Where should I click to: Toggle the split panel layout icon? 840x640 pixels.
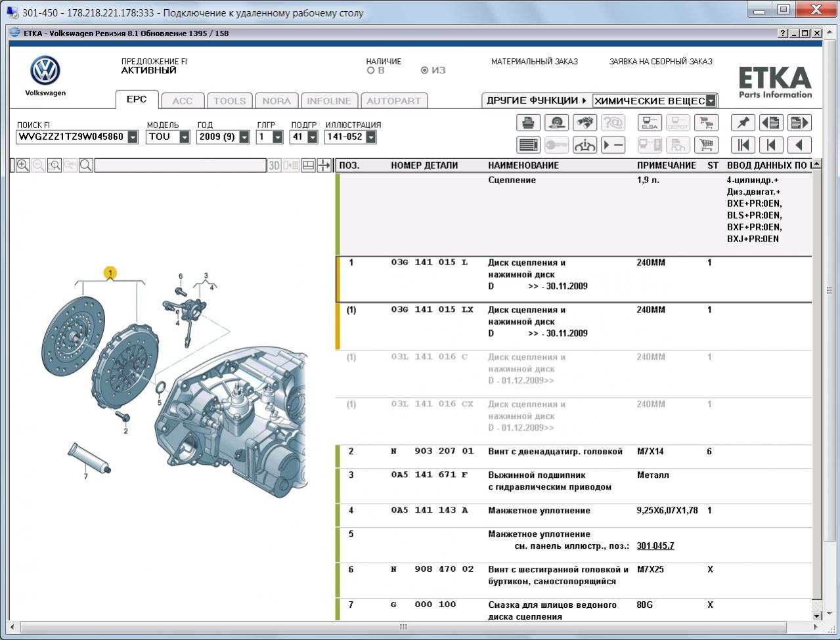pyautogui.click(x=308, y=165)
